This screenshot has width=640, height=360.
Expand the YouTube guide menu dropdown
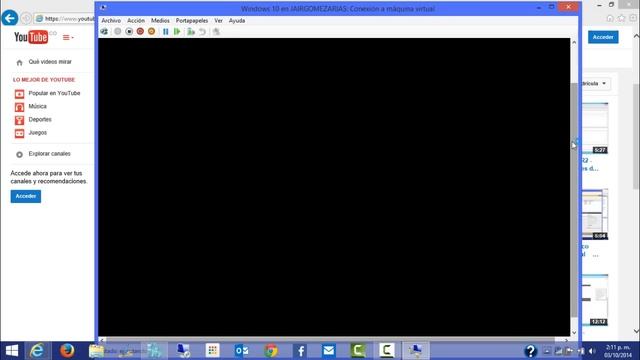point(68,38)
